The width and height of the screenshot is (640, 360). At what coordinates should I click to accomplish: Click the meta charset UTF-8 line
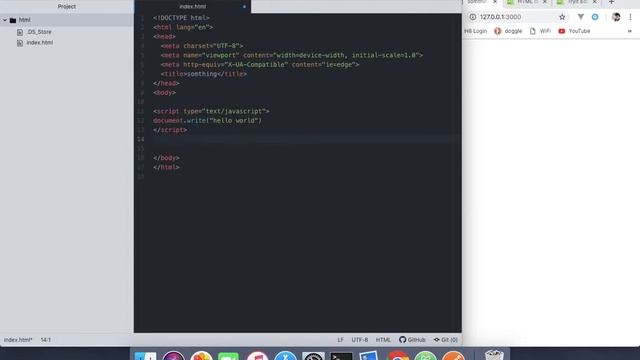pyautogui.click(x=202, y=46)
